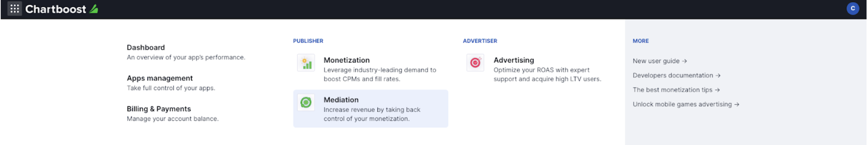Click the green Mediation circle icon

306,102
